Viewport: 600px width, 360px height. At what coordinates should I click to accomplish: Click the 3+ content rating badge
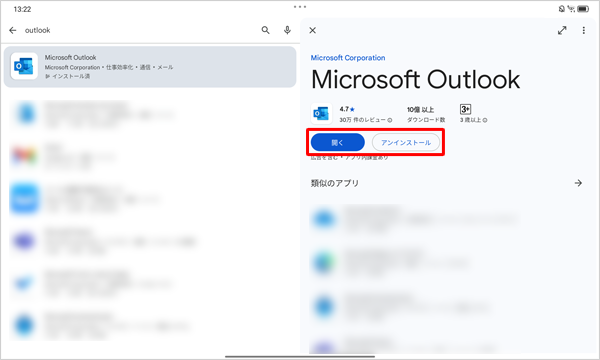pos(465,109)
